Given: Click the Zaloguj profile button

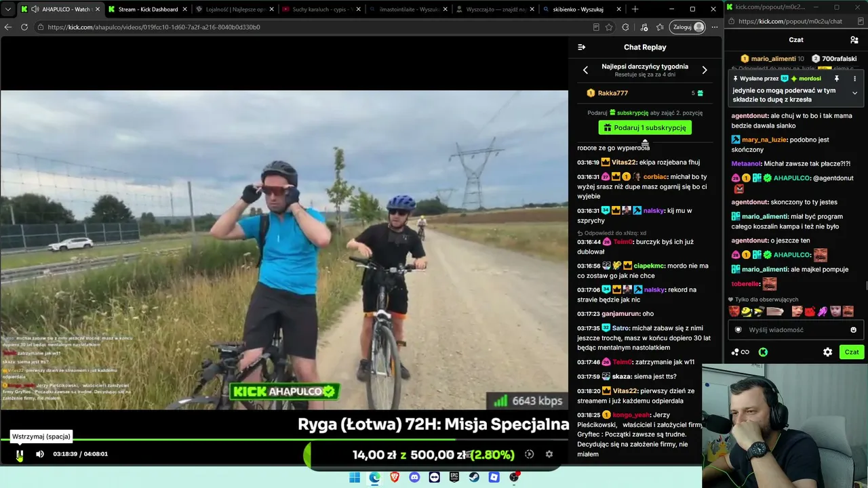Looking at the screenshot, I should (688, 27).
